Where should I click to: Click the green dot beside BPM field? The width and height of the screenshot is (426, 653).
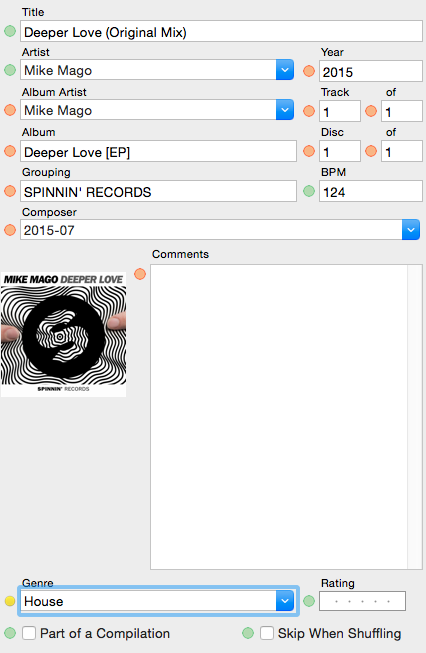tap(309, 191)
